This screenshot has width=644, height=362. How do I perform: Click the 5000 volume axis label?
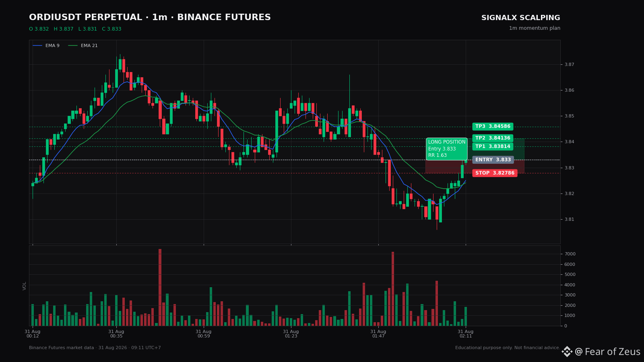coord(570,275)
